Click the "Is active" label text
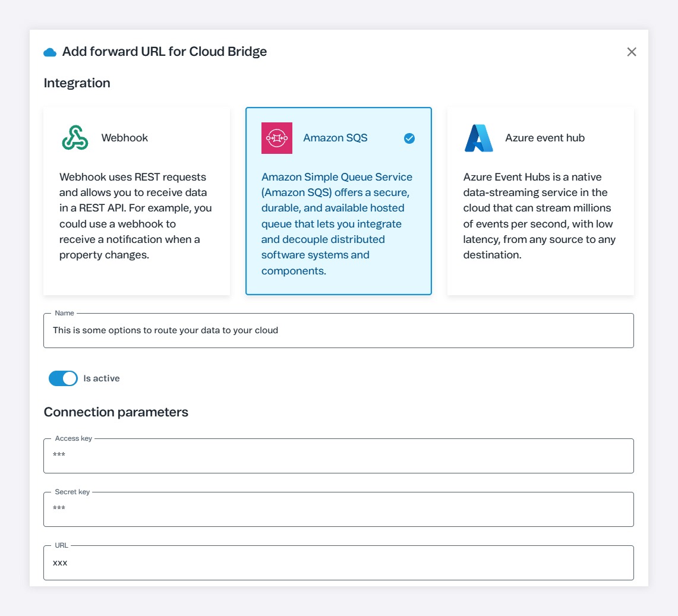 point(102,378)
